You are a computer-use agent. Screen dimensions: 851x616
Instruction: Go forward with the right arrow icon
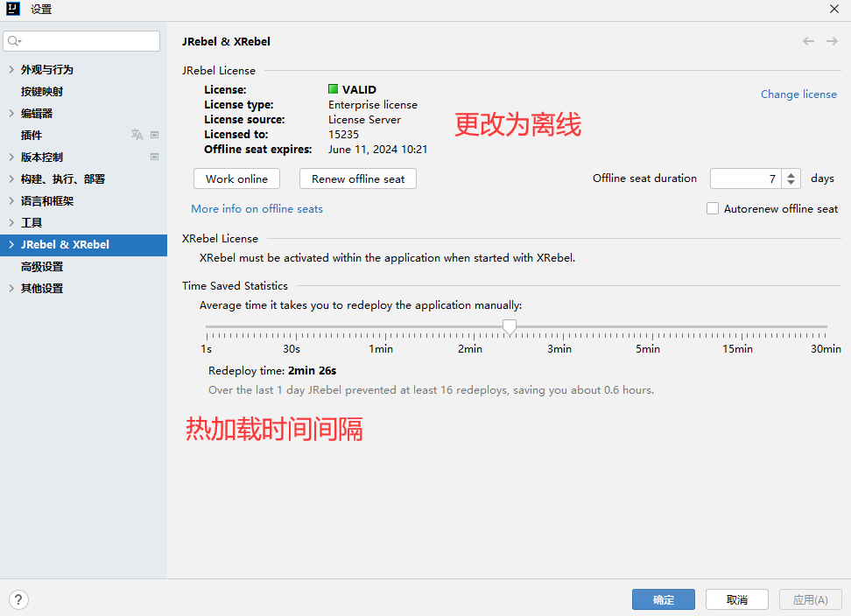pyautogui.click(x=832, y=41)
